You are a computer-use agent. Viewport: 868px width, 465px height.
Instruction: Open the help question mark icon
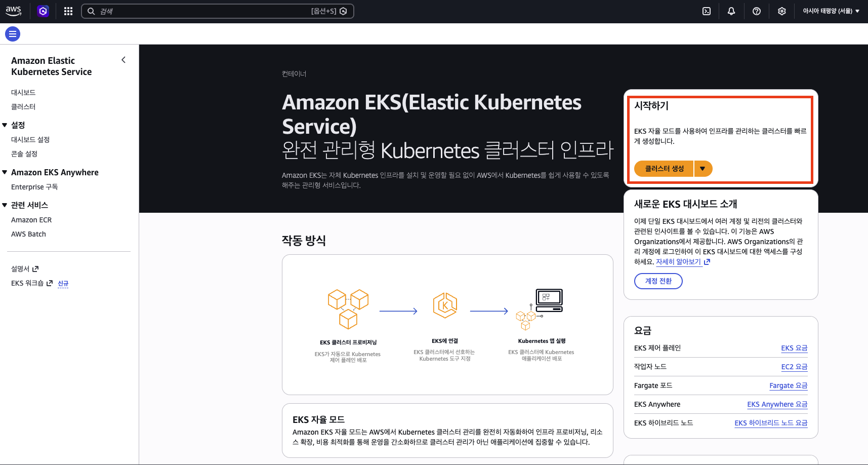(757, 11)
